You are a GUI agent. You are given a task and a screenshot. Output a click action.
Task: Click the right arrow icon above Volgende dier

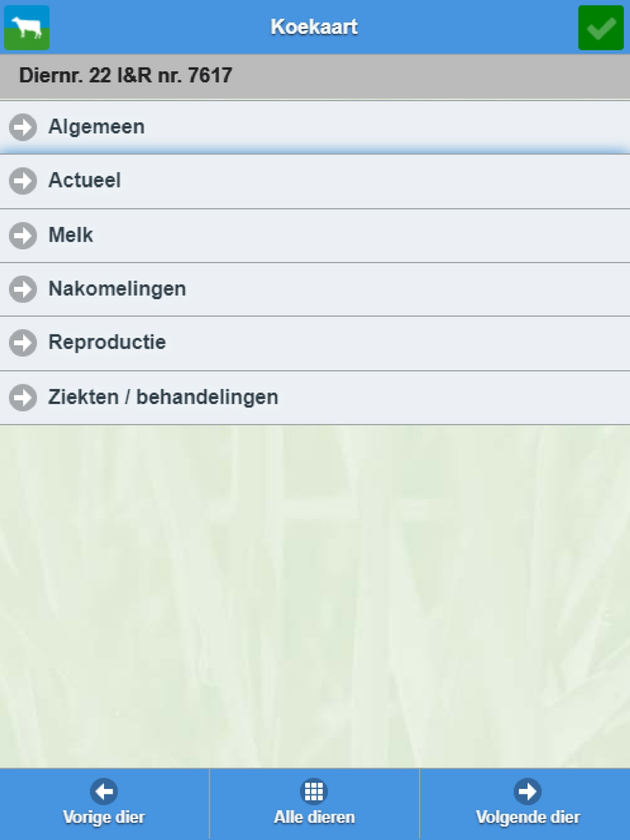point(527,791)
